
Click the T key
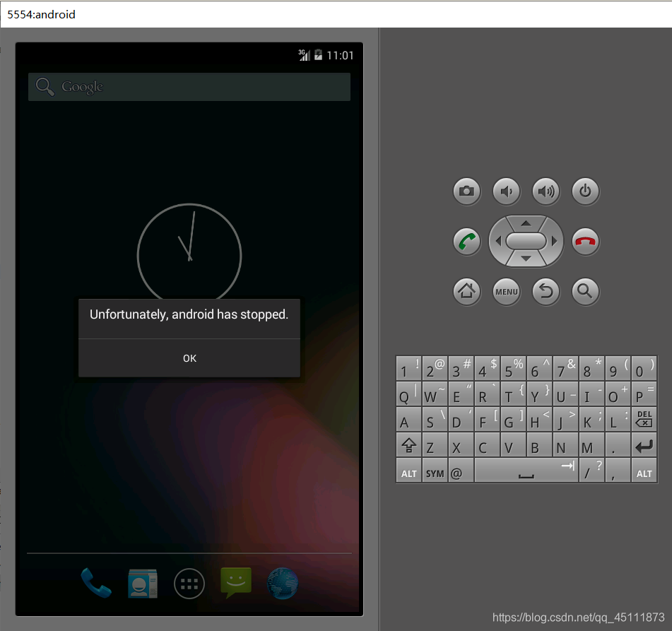pos(513,394)
